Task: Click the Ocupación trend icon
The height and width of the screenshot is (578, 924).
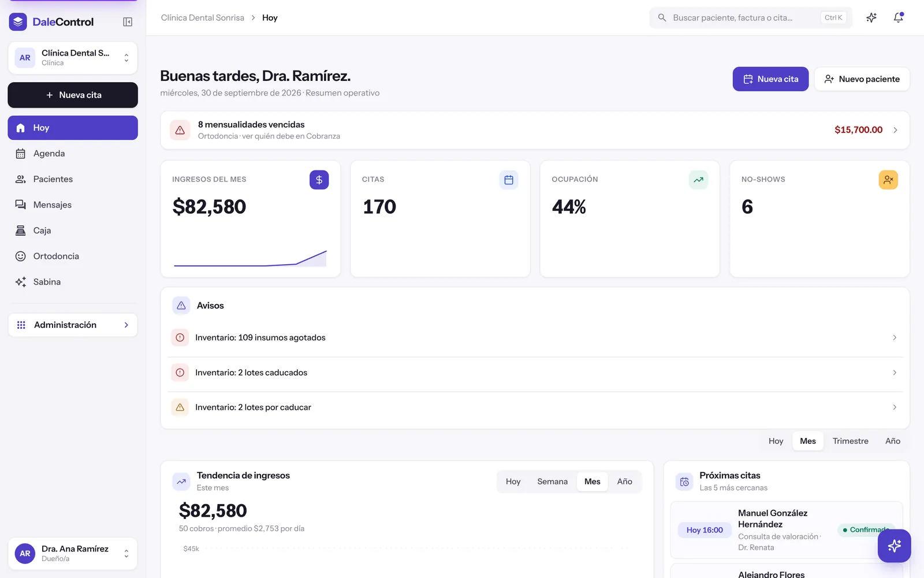Action: (698, 180)
